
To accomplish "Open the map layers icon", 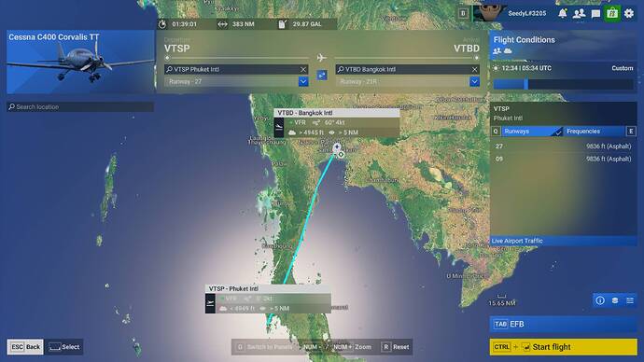I will [x=615, y=300].
